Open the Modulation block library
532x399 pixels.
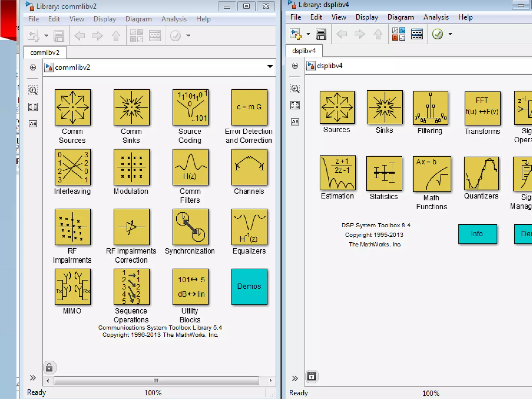pyautogui.click(x=131, y=167)
